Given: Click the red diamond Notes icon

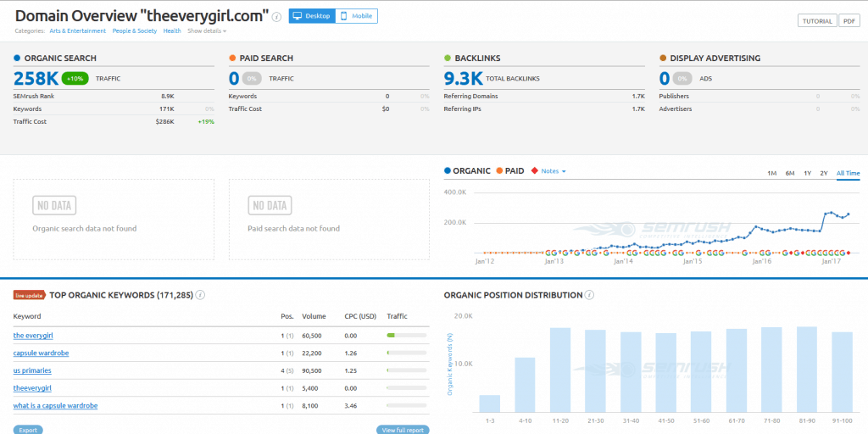Looking at the screenshot, I should pos(534,171).
